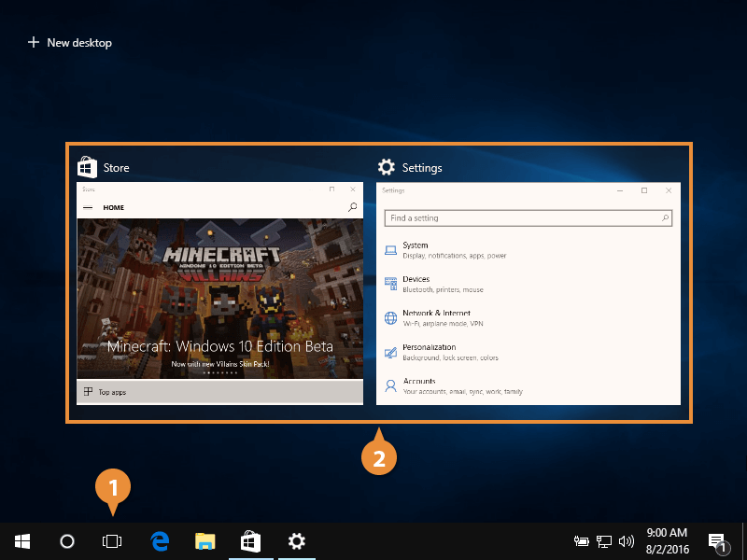Click the Find a setting search field
Image resolution: width=747 pixels, height=560 pixels.
(529, 218)
